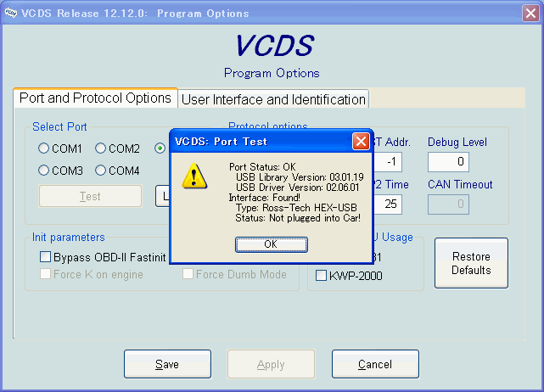
Task: Click the "Init parameters" group label
Action: point(69,238)
